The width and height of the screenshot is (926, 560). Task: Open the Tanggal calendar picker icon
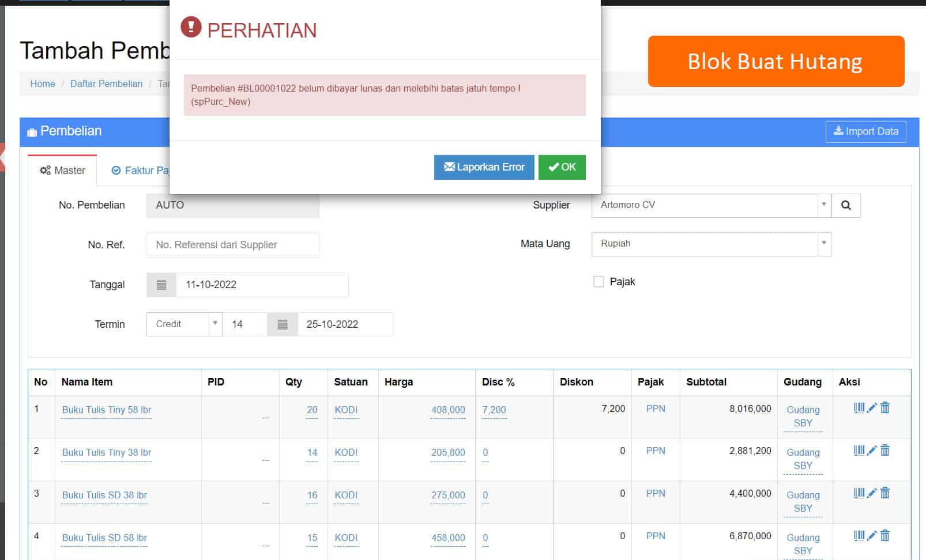click(x=161, y=285)
